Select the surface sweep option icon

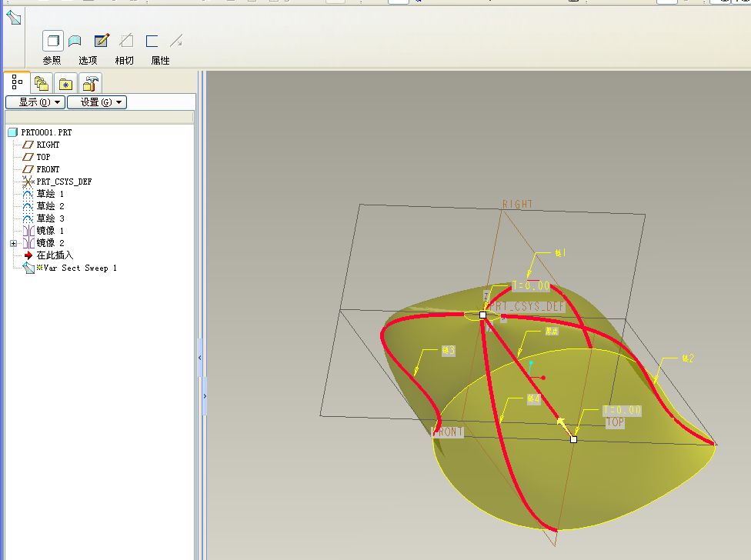point(75,42)
